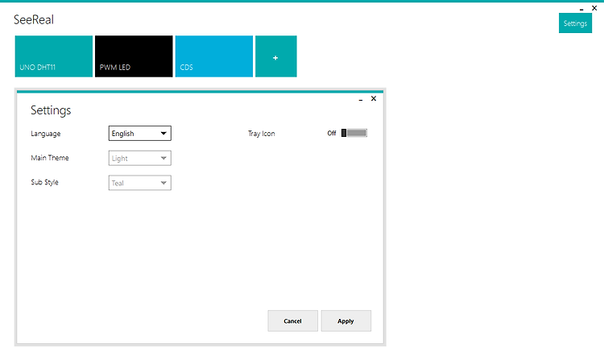Click the SeeReal application title
The image size is (604, 364).
(x=34, y=19)
